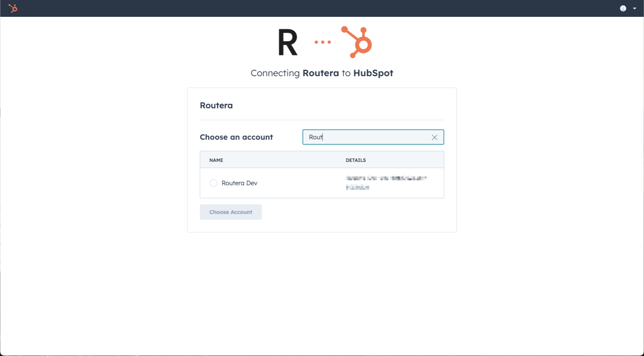Click the NAME column header
The image size is (644, 356).
216,160
